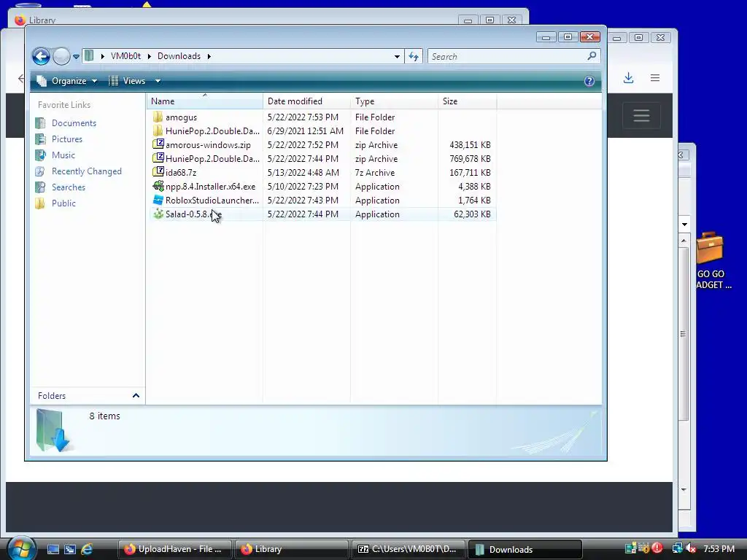The height and width of the screenshot is (560, 747).
Task: Launch Internet Explorer from quick launch
Action: click(x=87, y=550)
